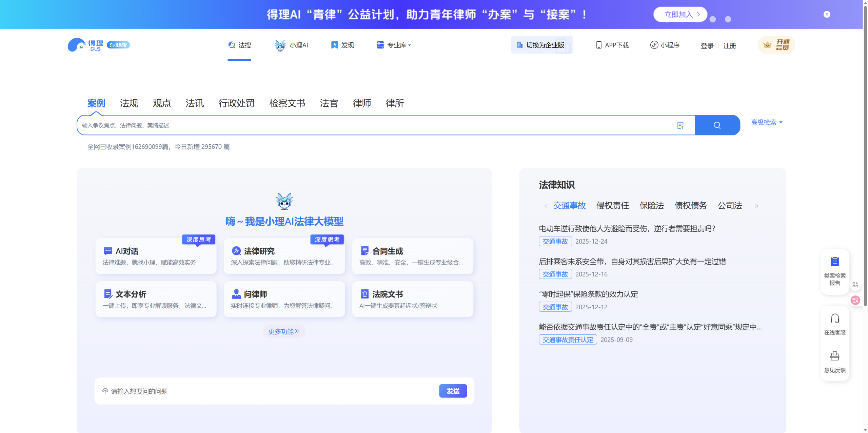Click the right chevron next to 公司法

coord(756,206)
